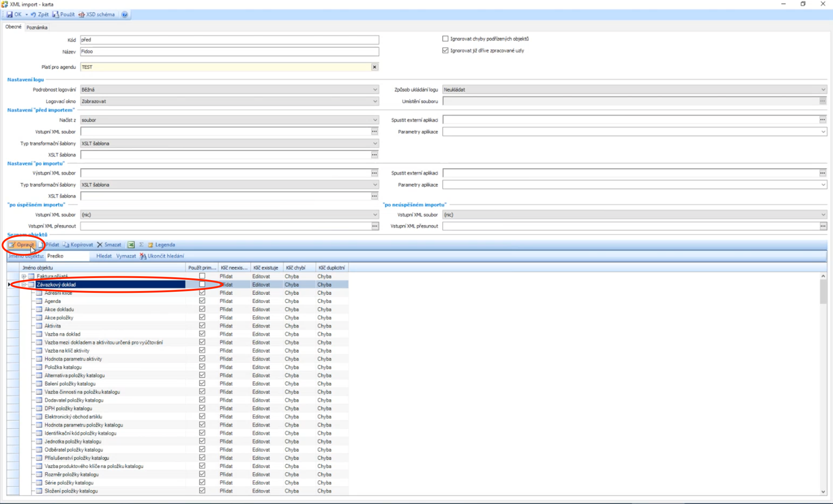Focus the Kód input field
Screen dimensions: 833x504
(x=230, y=40)
